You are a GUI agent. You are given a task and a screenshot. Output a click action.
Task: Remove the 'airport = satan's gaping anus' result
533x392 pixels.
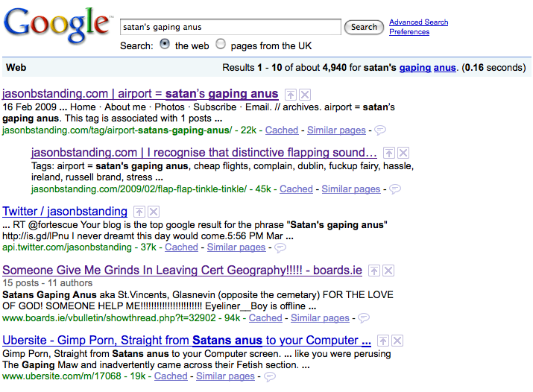[305, 95]
